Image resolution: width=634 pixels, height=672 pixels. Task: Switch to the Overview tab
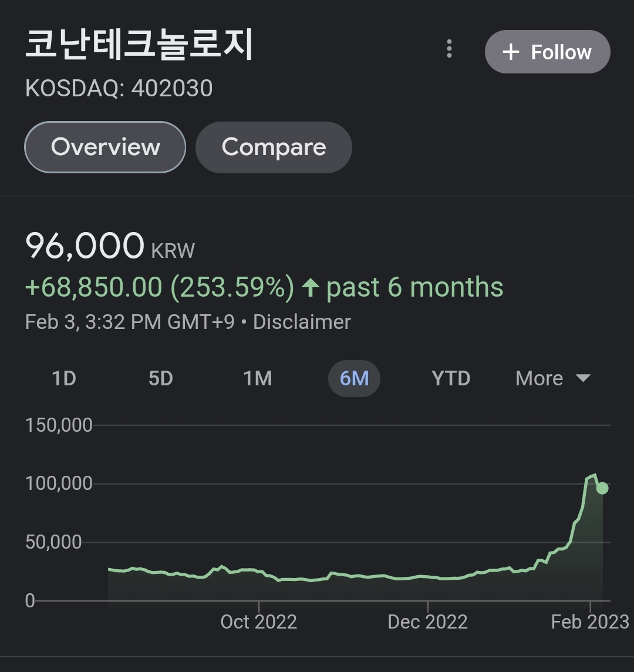click(x=106, y=147)
